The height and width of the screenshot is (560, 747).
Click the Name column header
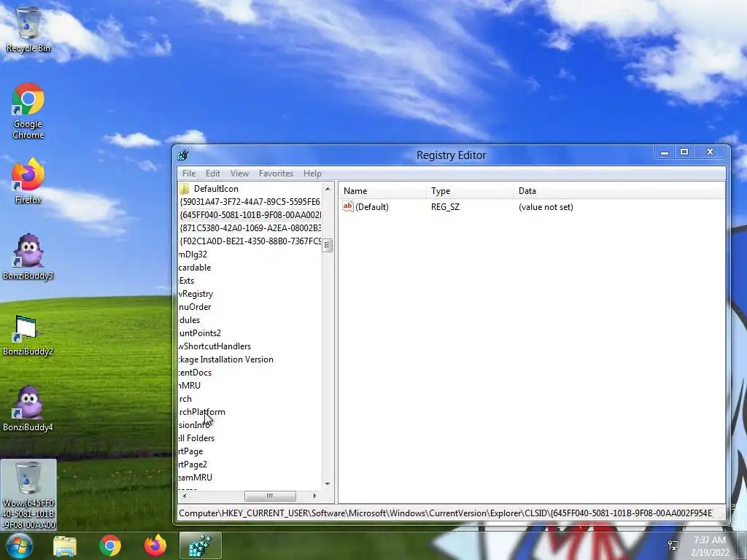coord(383,190)
